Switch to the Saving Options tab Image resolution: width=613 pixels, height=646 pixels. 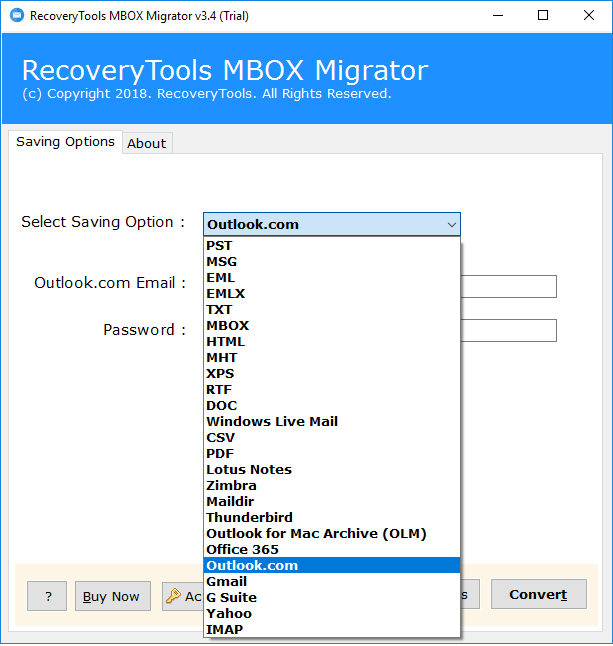[65, 142]
